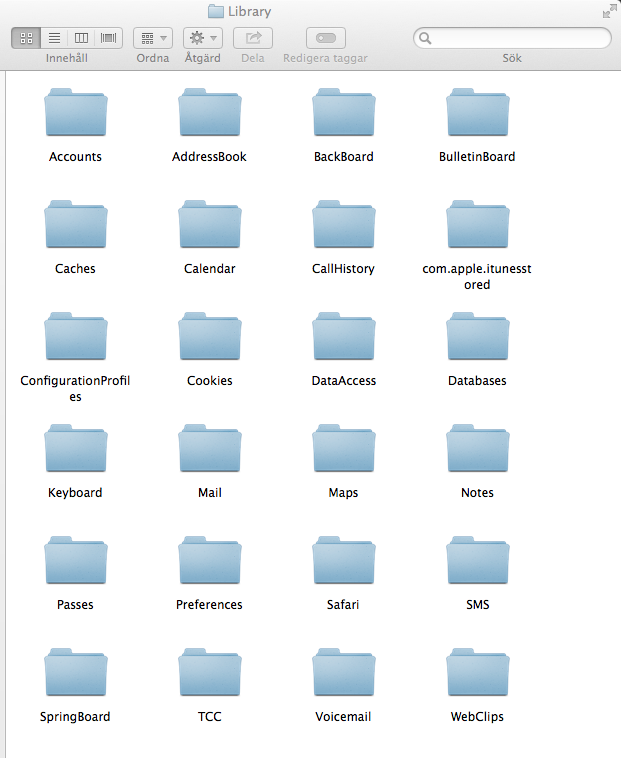Click the magnifying glass in search field
621x758 pixels.
coord(425,38)
